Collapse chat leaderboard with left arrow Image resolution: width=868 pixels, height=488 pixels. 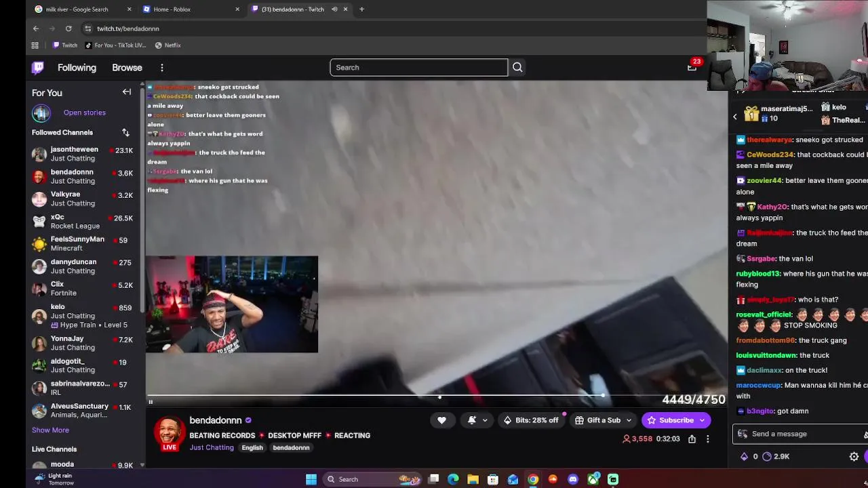click(734, 117)
